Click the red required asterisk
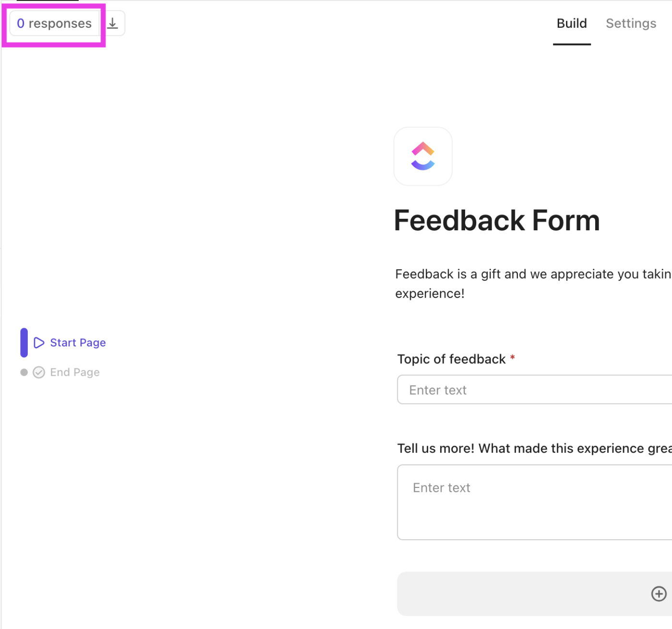 click(x=513, y=357)
